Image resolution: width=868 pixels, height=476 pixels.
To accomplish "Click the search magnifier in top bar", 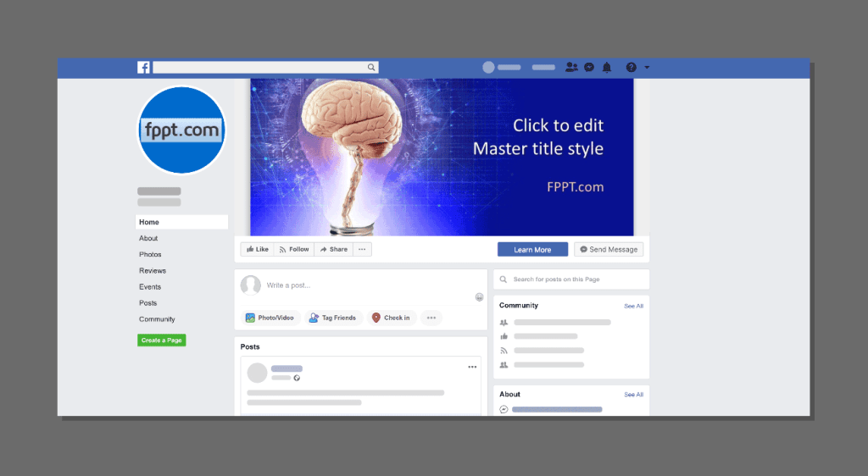I will click(371, 68).
